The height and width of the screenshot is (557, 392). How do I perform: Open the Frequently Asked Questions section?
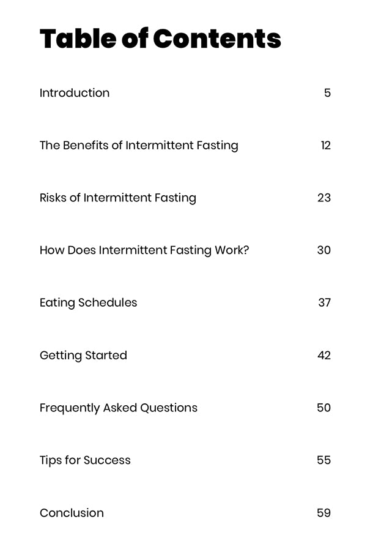(119, 408)
